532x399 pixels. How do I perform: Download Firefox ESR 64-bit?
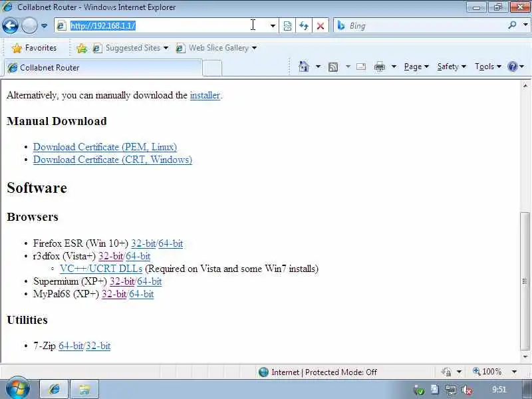171,243
